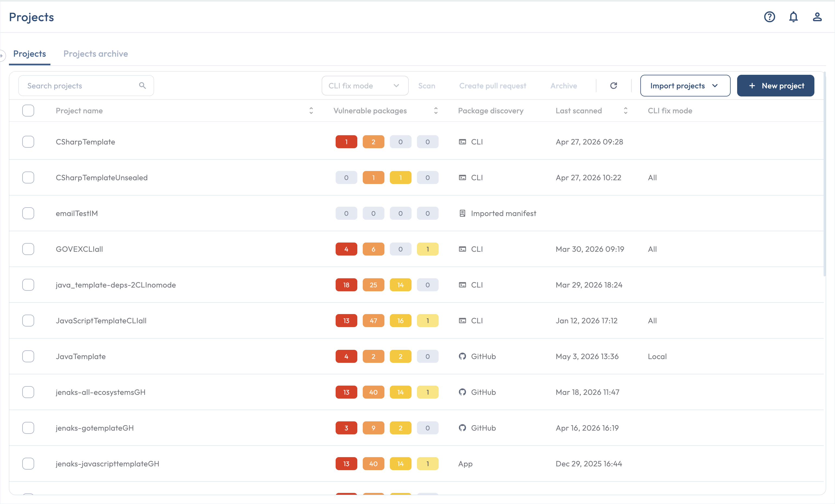Open the jenaks-javascripttemplateGH project

(x=107, y=464)
